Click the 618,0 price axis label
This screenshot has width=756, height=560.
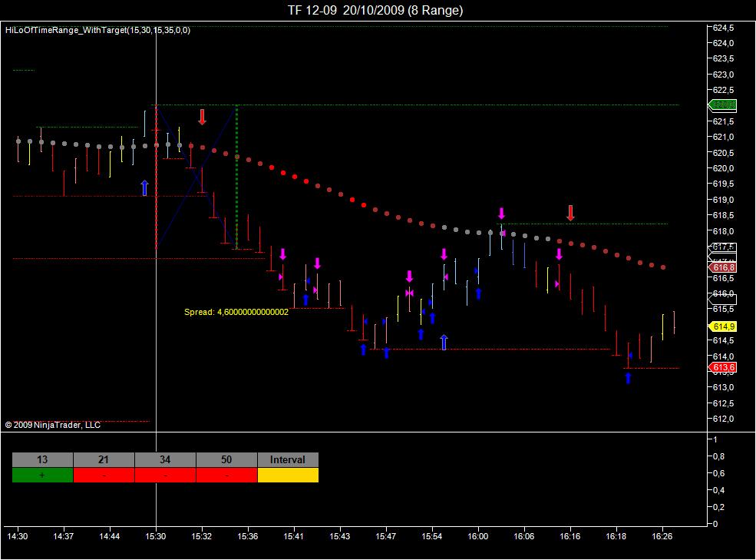coord(723,231)
